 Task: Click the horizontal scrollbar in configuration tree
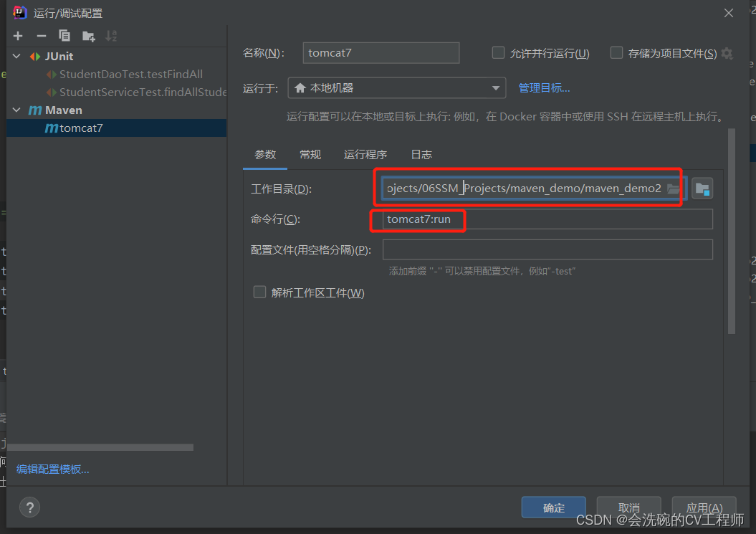[100, 447]
